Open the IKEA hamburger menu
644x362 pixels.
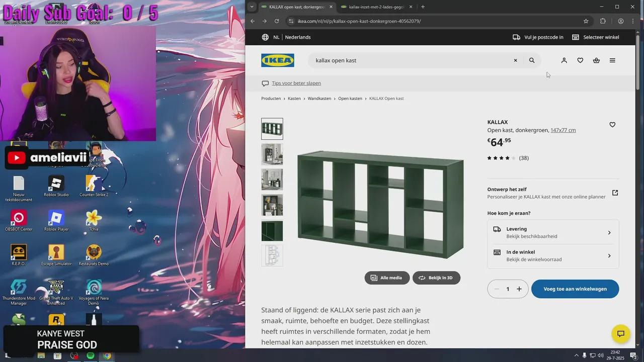(x=612, y=60)
